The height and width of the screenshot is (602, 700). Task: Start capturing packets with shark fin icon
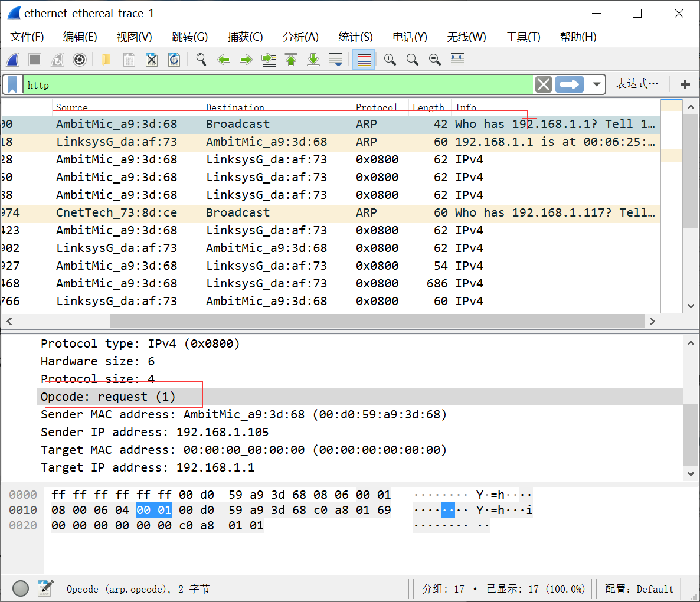(x=12, y=60)
